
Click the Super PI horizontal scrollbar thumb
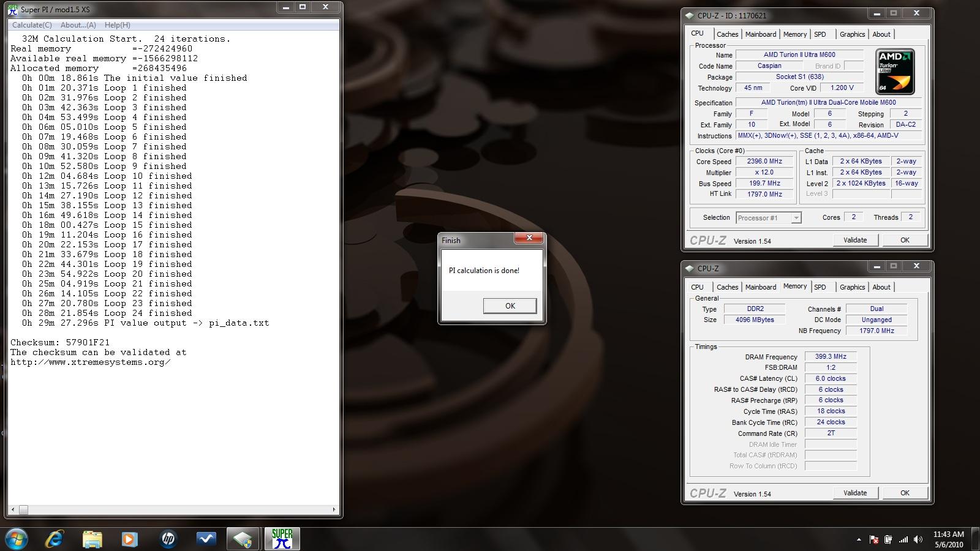point(23,509)
